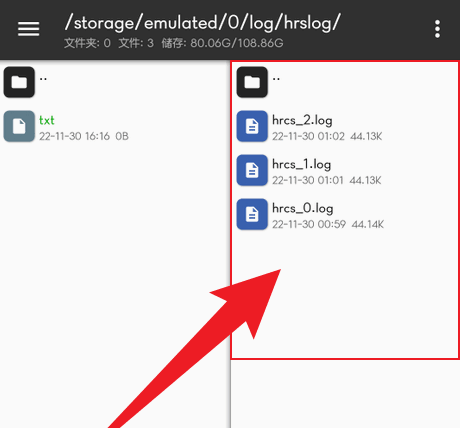Go up via ".." in right pane
Viewport: 460px width, 428px height.
tap(276, 79)
